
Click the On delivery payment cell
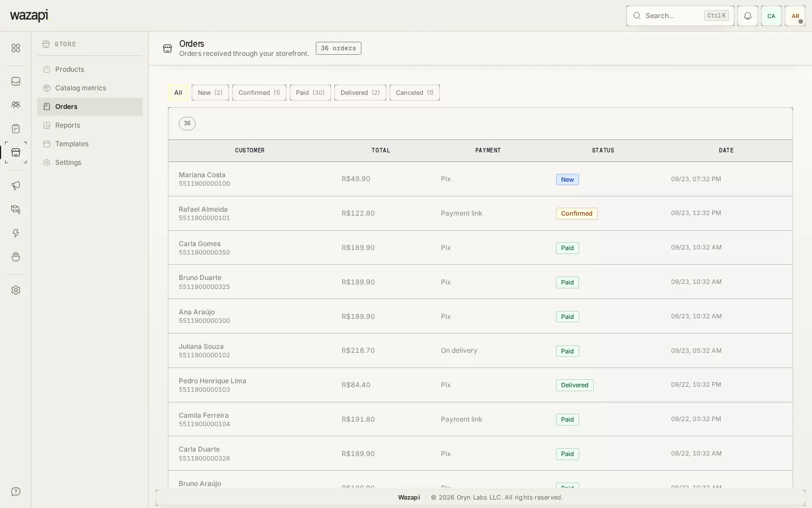[459, 351]
